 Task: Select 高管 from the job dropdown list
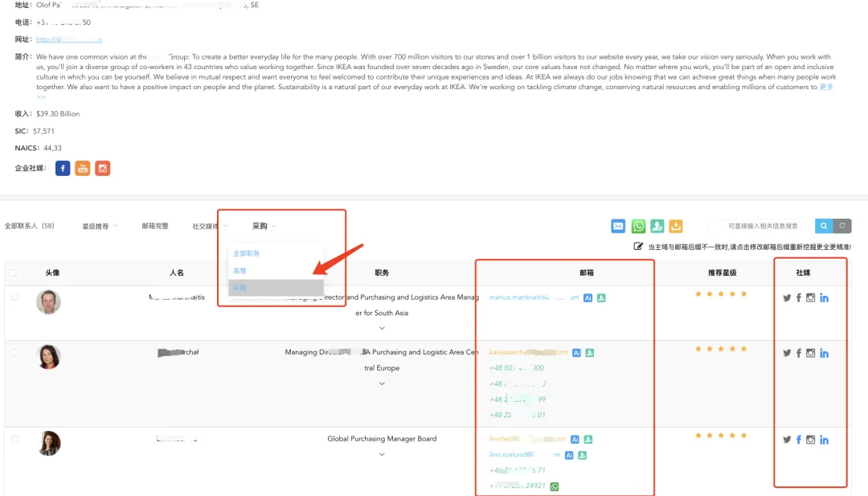[x=240, y=271]
